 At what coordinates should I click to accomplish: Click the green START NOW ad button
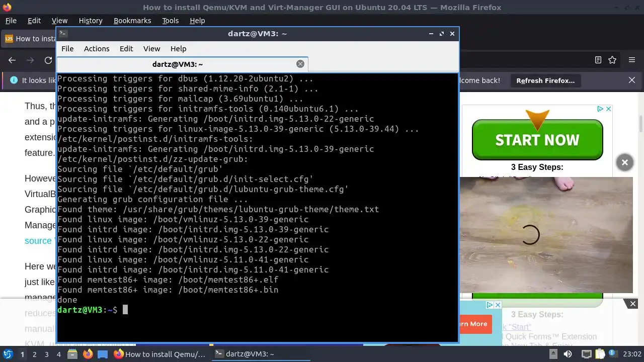[x=537, y=140]
